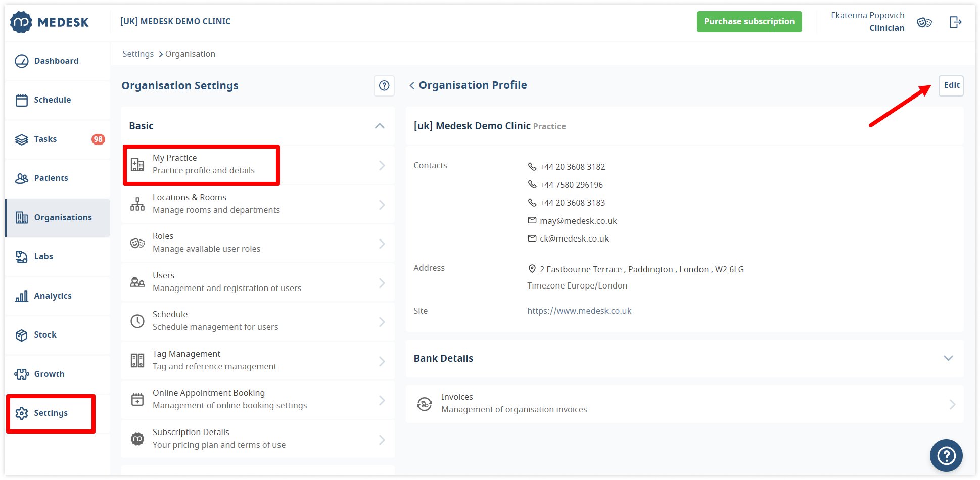Click the Invoices currency icon
The height and width of the screenshot is (480, 980).
[x=425, y=404]
